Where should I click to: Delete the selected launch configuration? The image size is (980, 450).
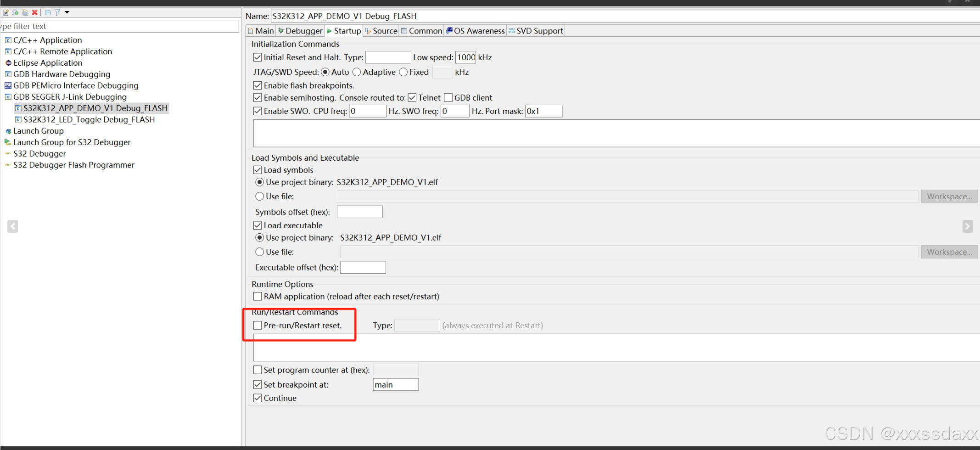[34, 12]
